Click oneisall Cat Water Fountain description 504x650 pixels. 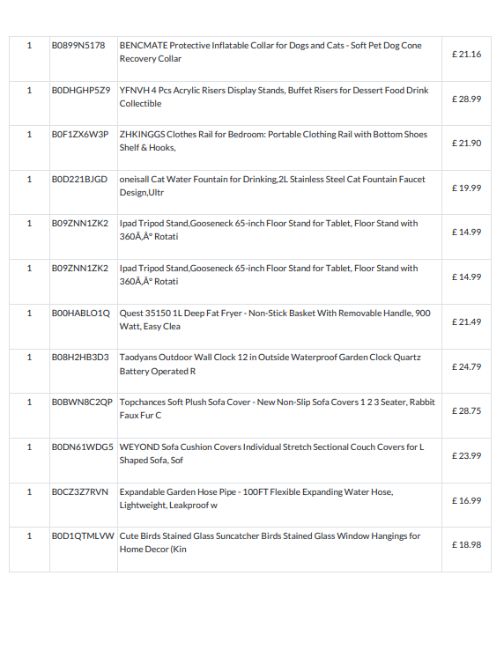pos(272,186)
